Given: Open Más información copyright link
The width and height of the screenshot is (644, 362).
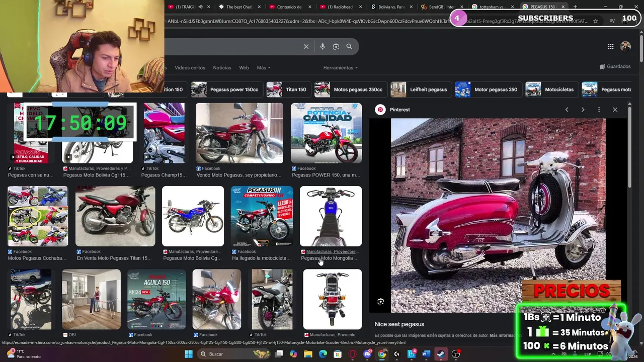Looking at the screenshot, I should 505,335.
